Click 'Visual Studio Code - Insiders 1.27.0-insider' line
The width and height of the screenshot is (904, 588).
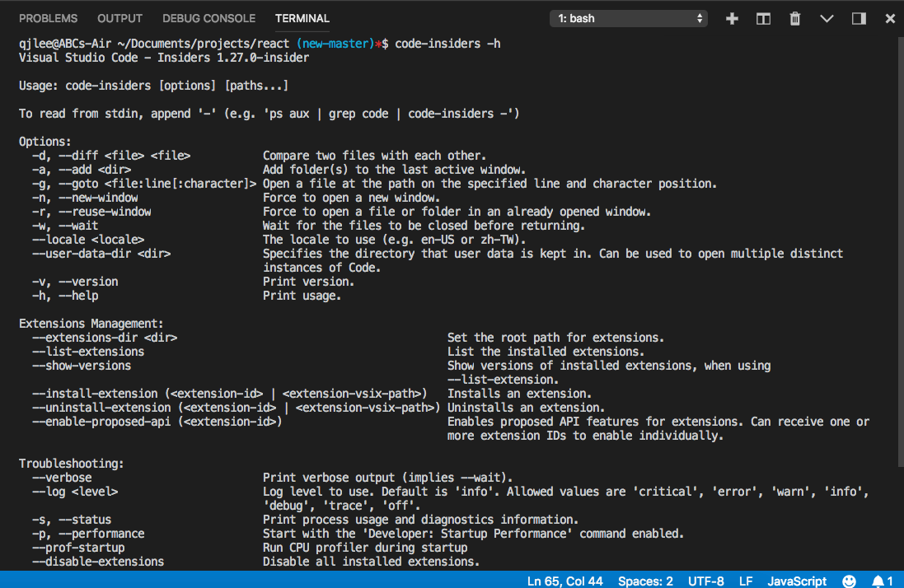coord(164,58)
